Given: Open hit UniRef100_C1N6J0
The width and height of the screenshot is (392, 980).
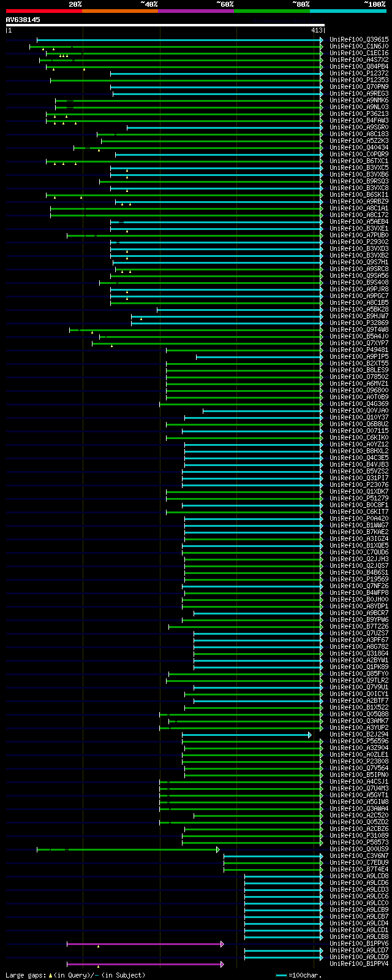Looking at the screenshot, I should click(x=359, y=46).
